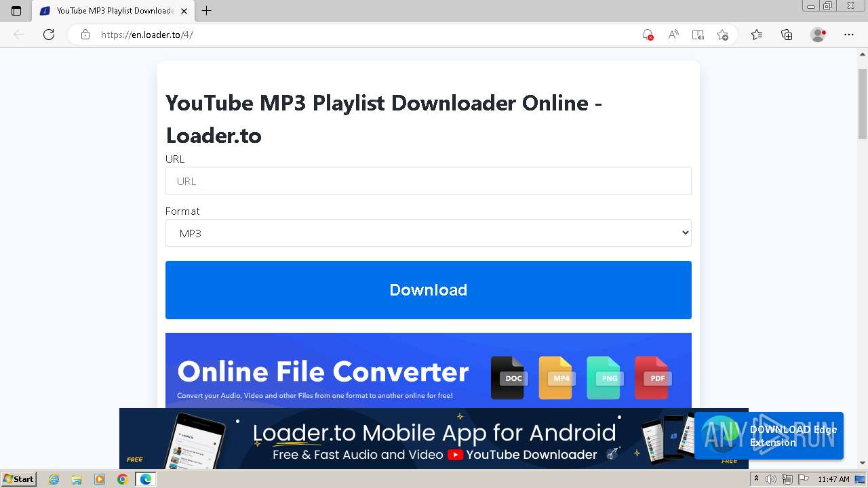
Task: Click the YouTube MP3 Playlist Downloader heading
Action: [384, 119]
